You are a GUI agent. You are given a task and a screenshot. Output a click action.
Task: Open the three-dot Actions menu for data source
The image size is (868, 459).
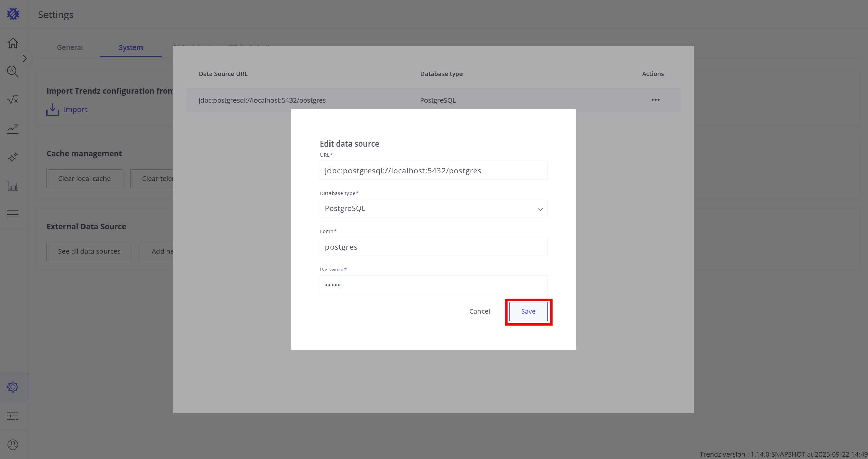point(655,100)
